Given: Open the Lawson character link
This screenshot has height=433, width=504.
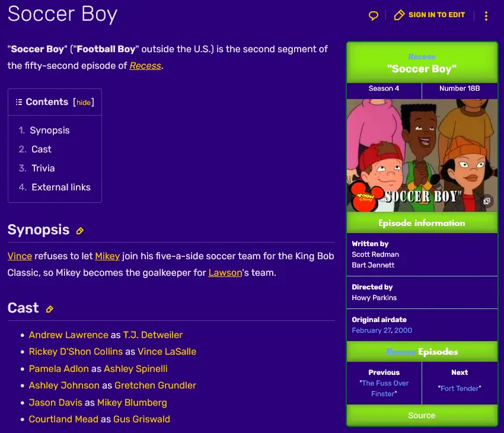Looking at the screenshot, I should tap(225, 273).
